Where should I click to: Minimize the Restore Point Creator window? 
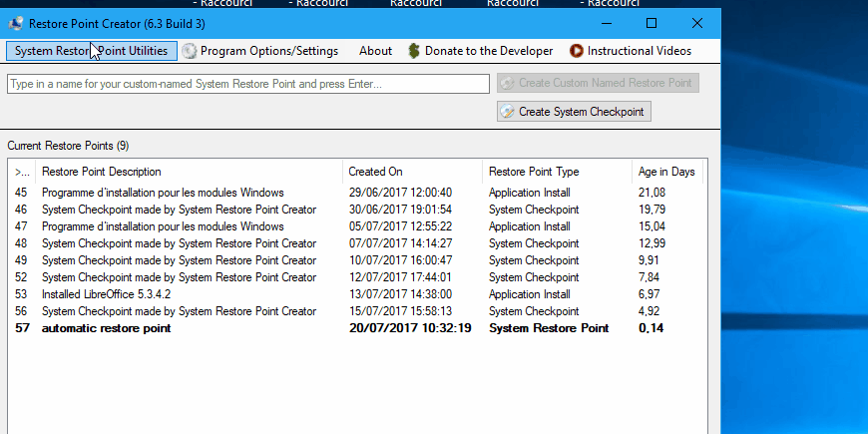tap(607, 23)
